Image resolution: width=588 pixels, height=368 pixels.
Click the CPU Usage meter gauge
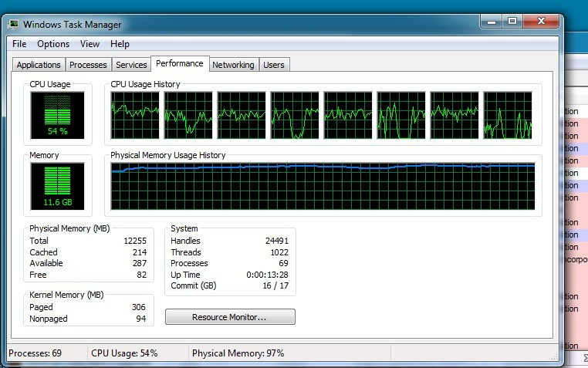click(57, 115)
